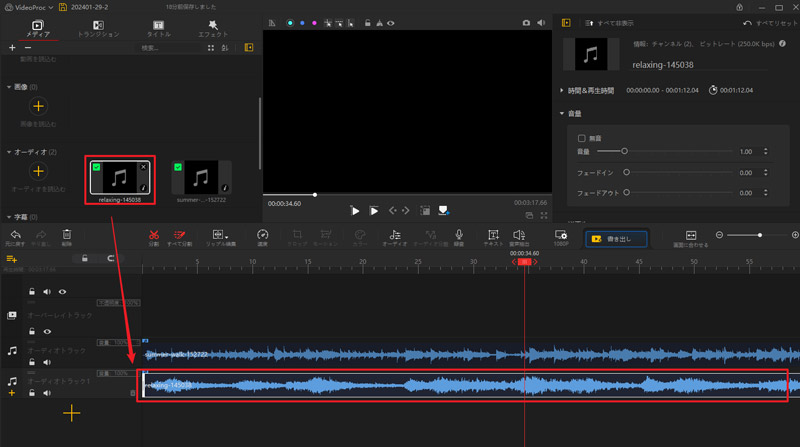Enable the 無音 mute checkbox
The height and width of the screenshot is (447, 800).
pyautogui.click(x=582, y=138)
